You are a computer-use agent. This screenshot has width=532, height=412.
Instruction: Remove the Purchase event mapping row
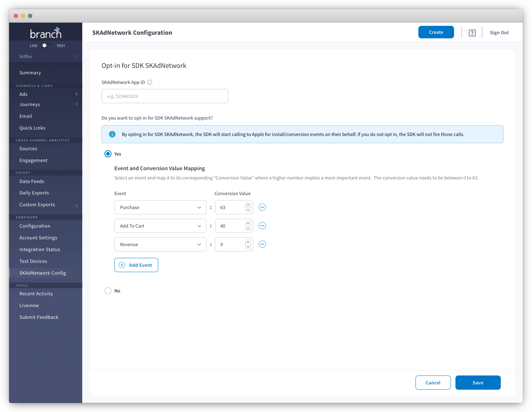coord(262,207)
